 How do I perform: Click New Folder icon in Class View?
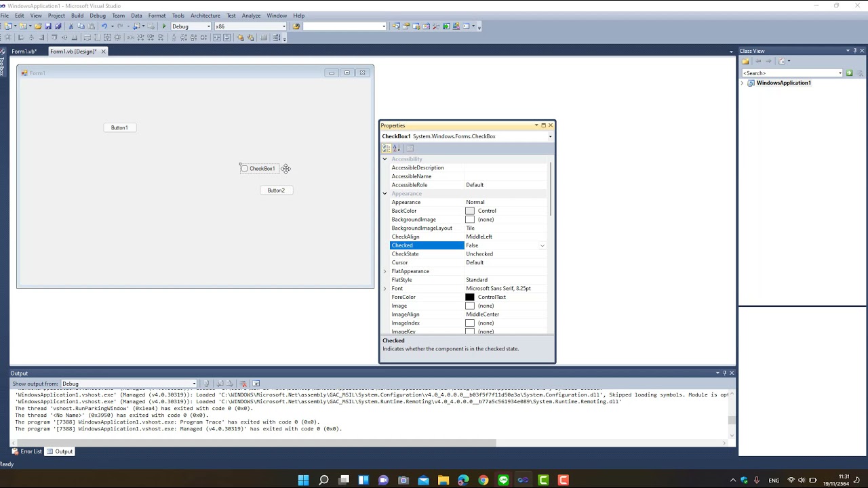click(x=745, y=61)
